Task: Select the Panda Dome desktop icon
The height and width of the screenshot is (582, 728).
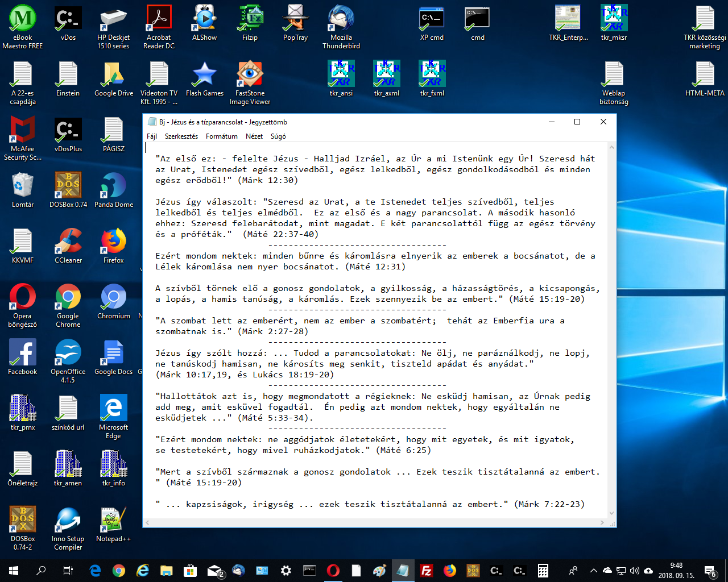Action: tap(114, 191)
